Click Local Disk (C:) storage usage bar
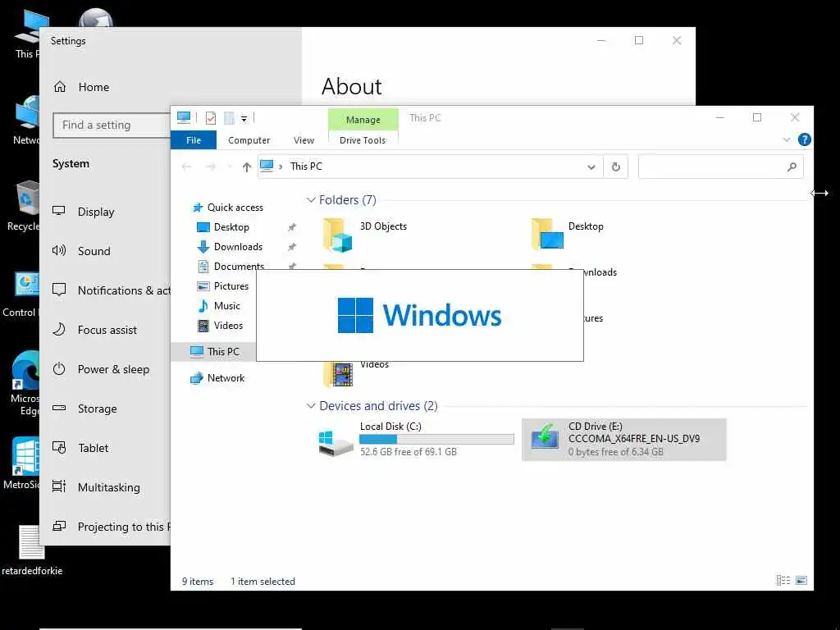 (436, 440)
